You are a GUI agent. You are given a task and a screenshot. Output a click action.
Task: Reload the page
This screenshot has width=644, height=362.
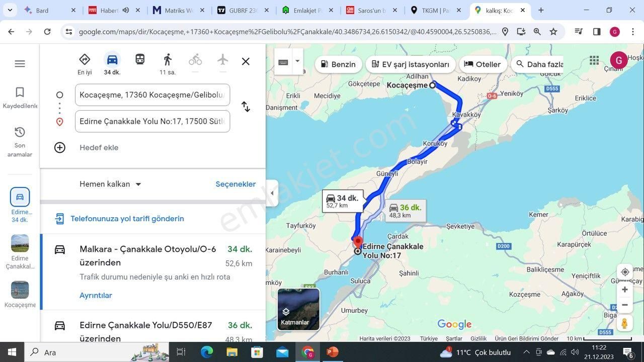tap(47, 32)
